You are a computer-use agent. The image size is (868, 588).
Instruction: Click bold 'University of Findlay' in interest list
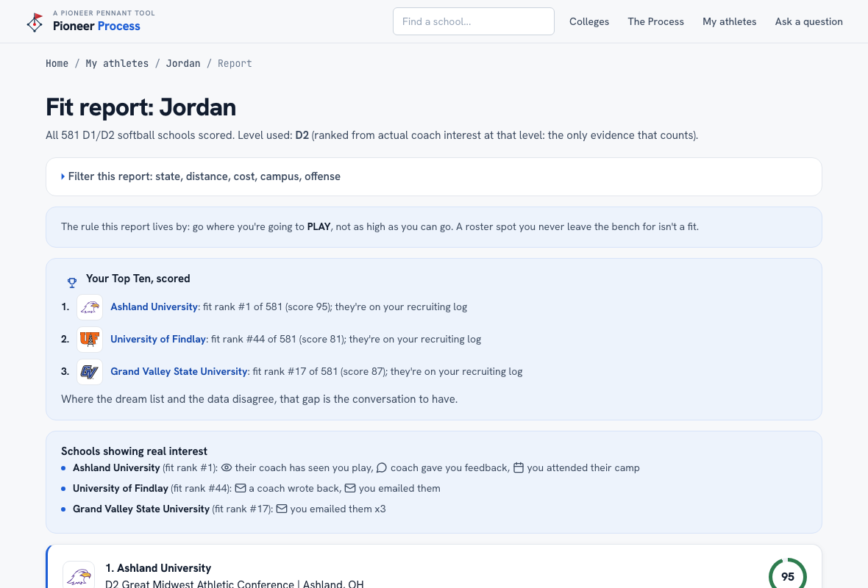pyautogui.click(x=120, y=489)
